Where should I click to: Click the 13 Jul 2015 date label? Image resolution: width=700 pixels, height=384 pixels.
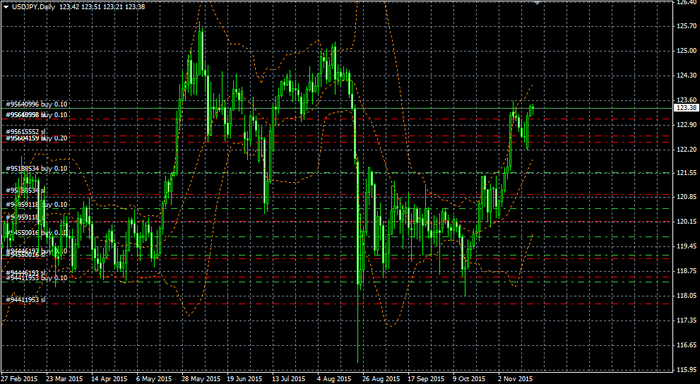coord(290,379)
